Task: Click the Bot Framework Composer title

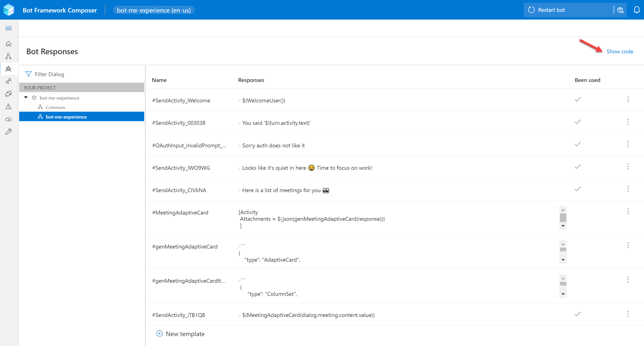Action: 60,10
